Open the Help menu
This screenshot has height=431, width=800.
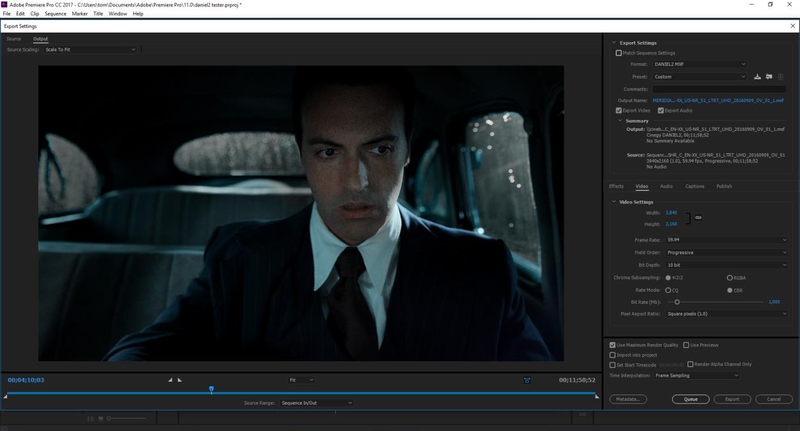pos(138,14)
